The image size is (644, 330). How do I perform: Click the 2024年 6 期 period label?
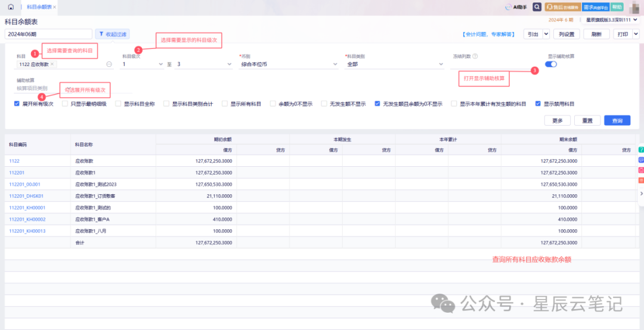pyautogui.click(x=561, y=20)
